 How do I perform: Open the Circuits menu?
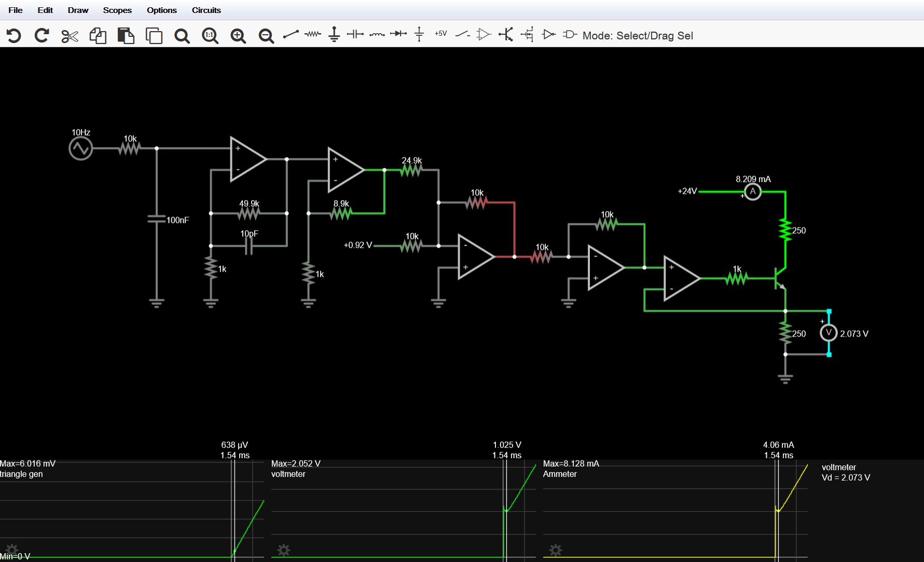click(x=206, y=10)
